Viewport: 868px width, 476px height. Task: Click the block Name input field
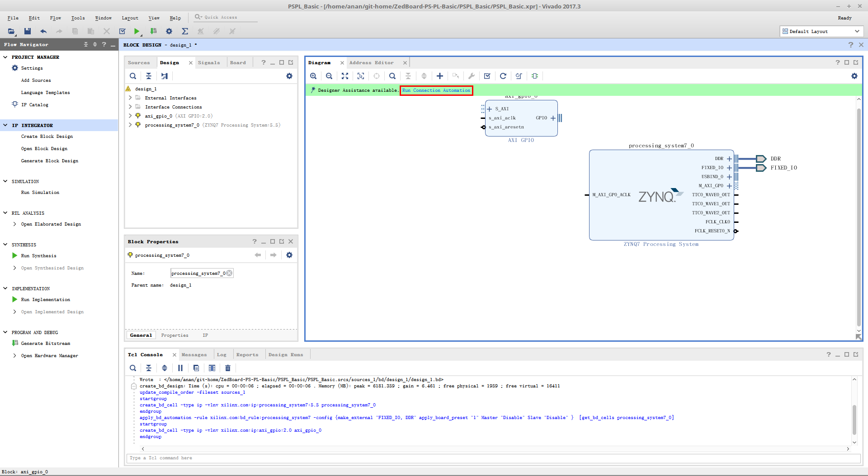[202, 273]
